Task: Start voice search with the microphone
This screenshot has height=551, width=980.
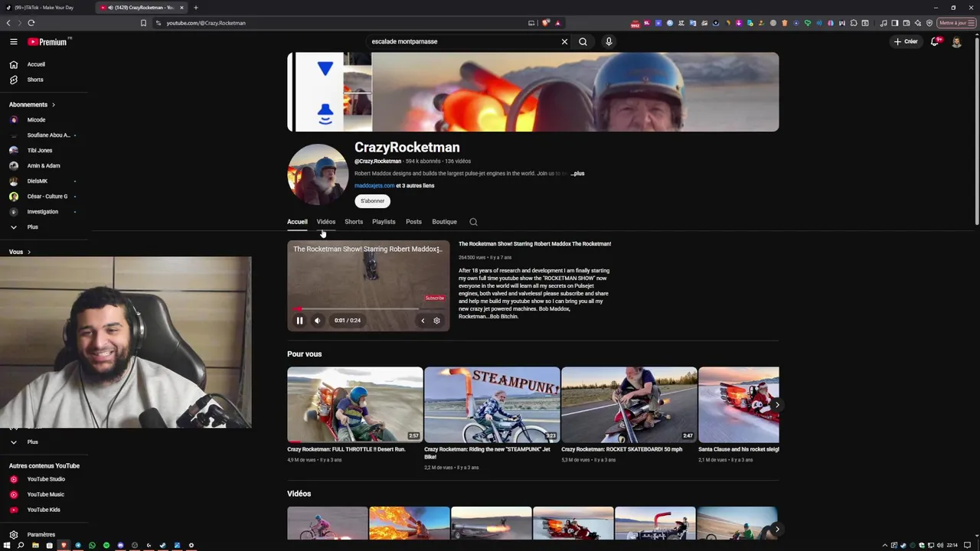Action: [x=609, y=41]
